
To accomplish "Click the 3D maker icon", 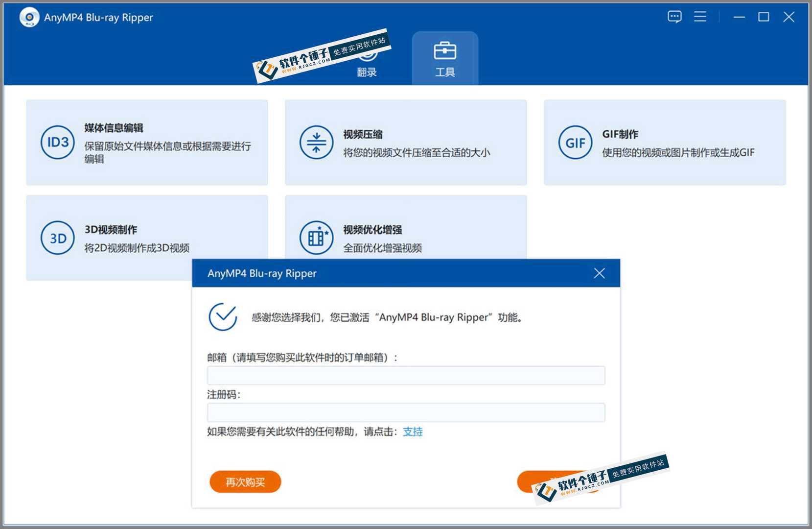I will 58,238.
